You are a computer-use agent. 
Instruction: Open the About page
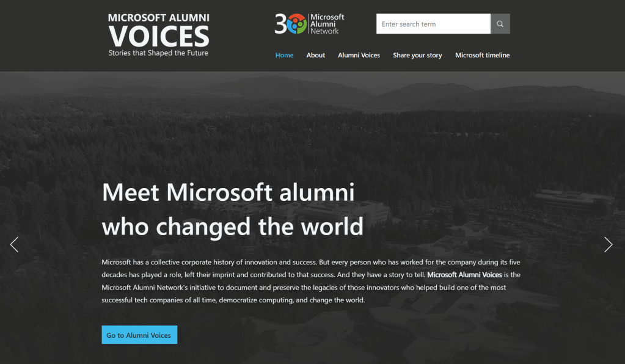[315, 55]
